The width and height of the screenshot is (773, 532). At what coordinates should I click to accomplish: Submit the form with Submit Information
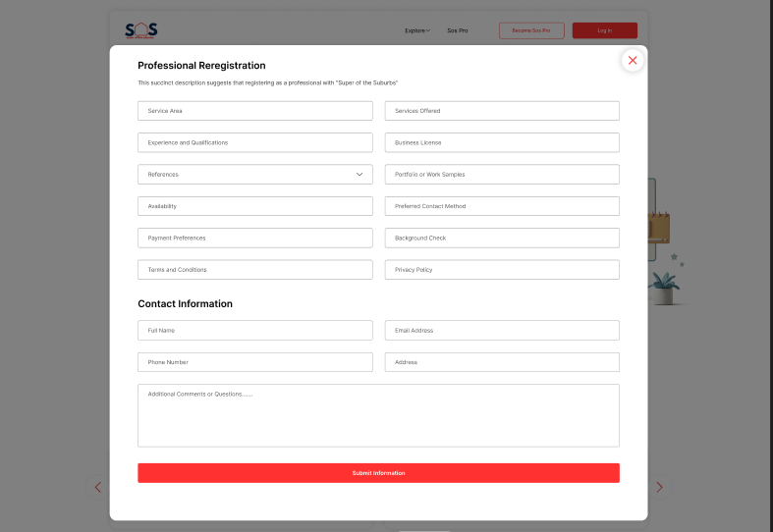click(x=378, y=473)
